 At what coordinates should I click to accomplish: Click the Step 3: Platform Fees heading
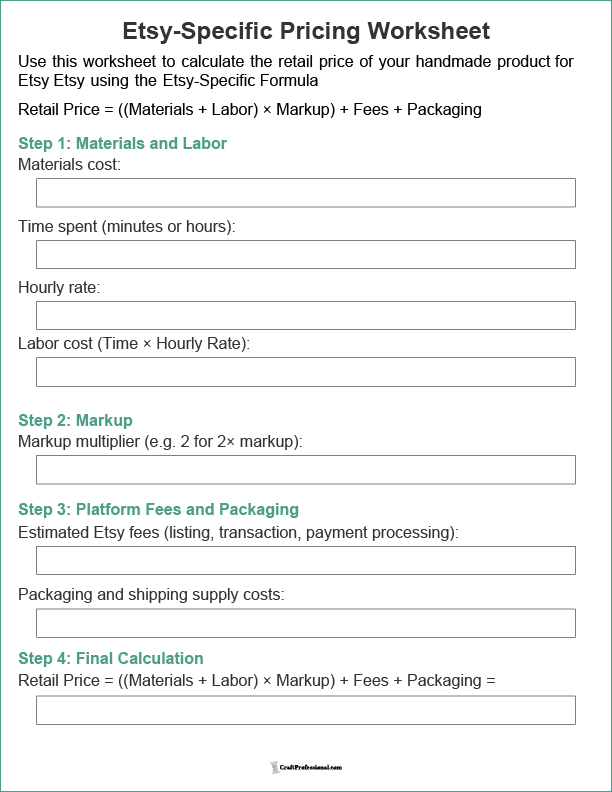[x=159, y=509]
